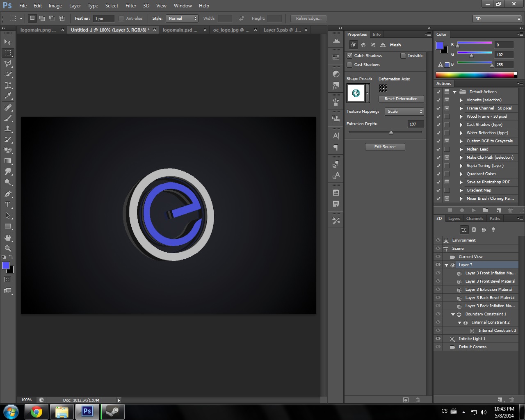
Task: Enable the Invisible checkbox
Action: [x=403, y=56]
